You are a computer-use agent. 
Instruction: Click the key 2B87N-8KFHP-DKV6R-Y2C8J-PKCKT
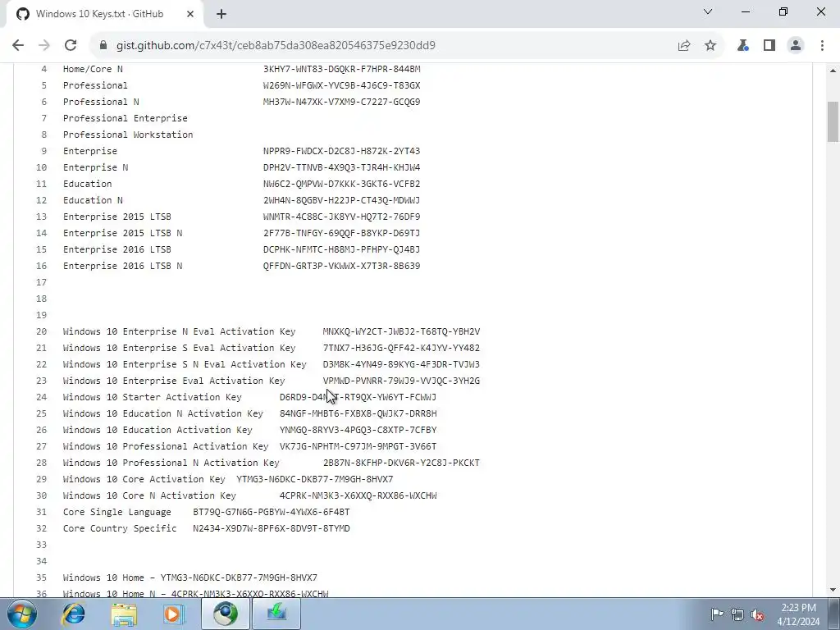(401, 463)
